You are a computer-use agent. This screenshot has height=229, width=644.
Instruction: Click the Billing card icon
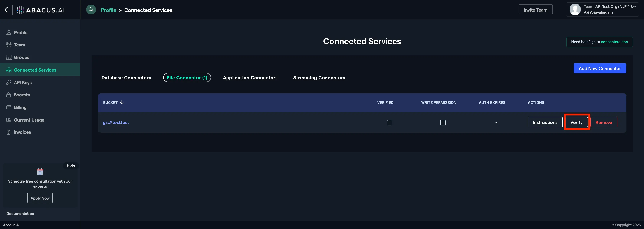9,107
